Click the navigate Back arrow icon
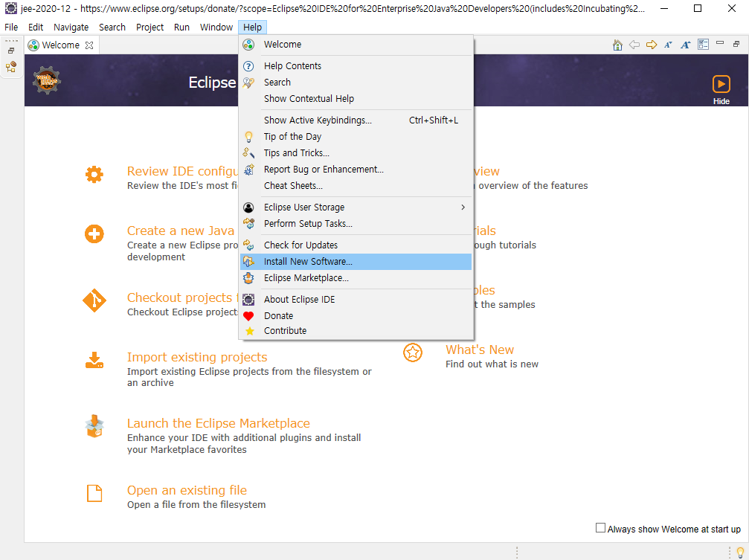 634,45
